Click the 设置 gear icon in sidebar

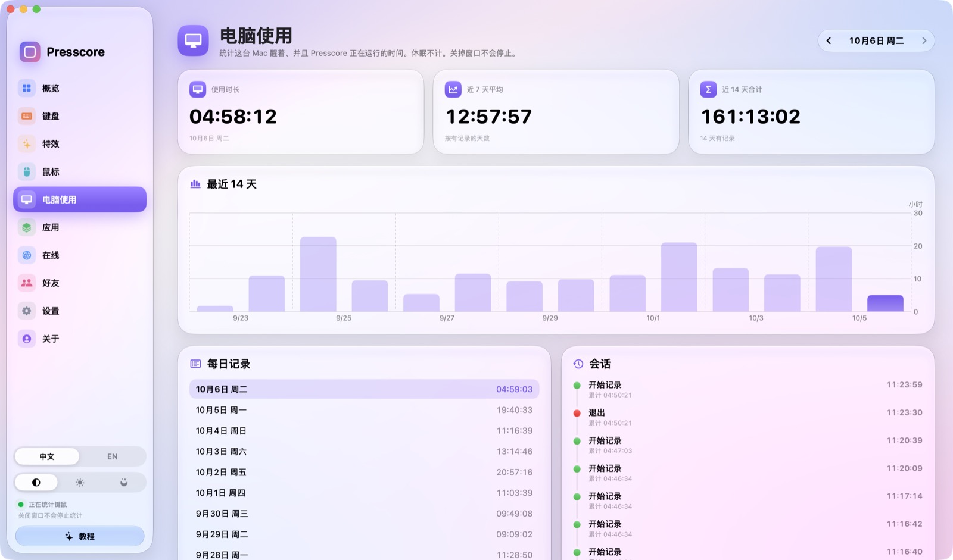pos(27,311)
